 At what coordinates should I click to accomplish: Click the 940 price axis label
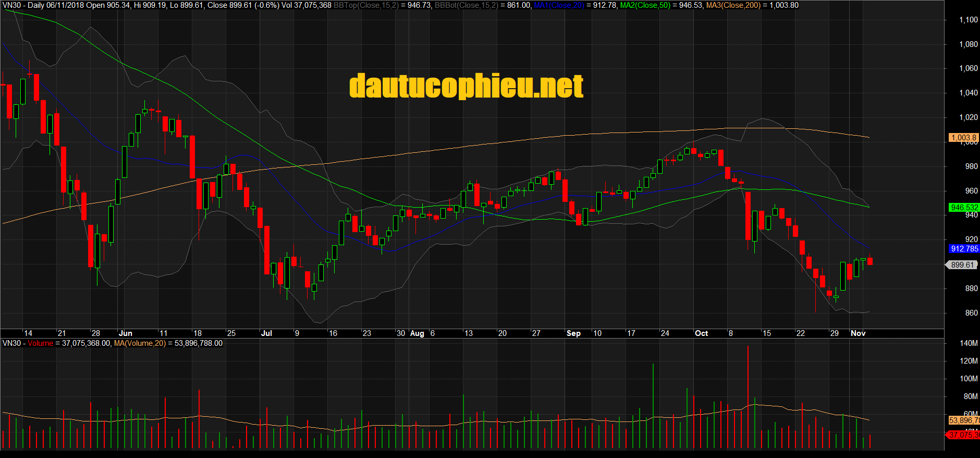click(972, 215)
